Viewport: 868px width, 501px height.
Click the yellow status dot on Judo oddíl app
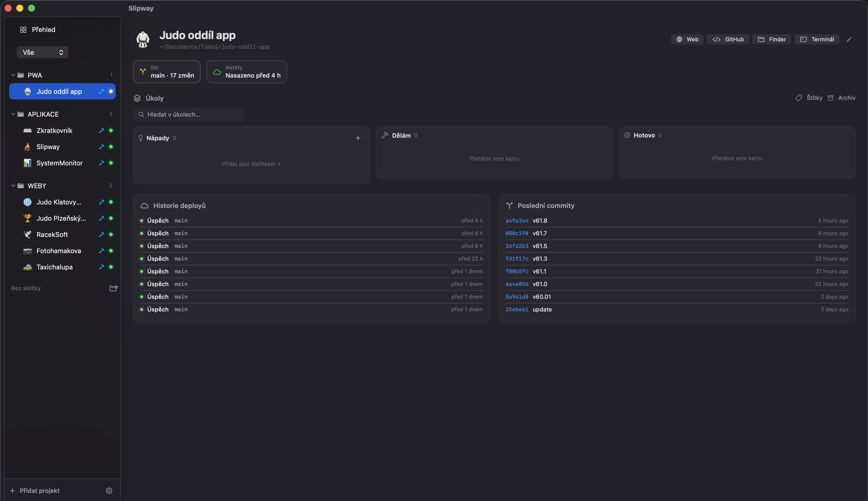click(111, 92)
